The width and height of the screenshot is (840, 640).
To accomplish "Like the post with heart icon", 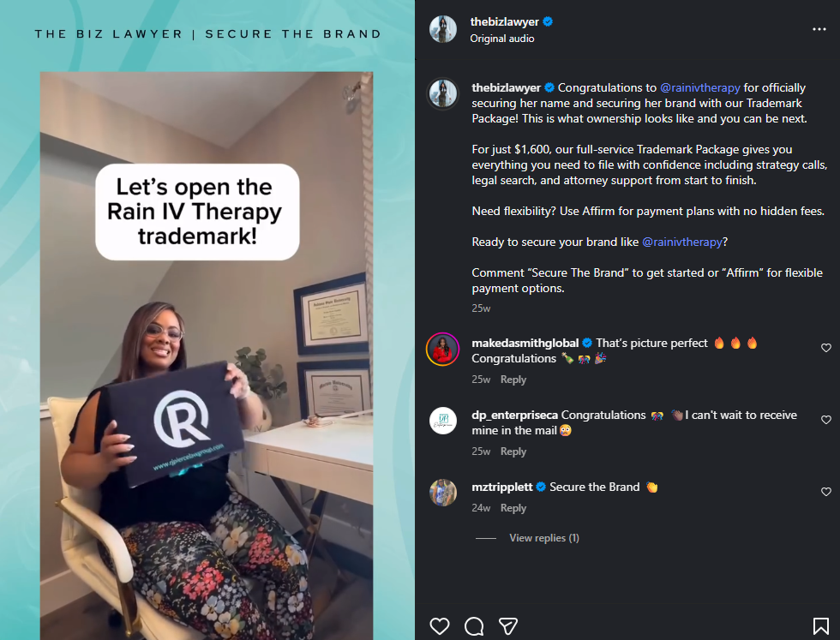I will click(439, 625).
